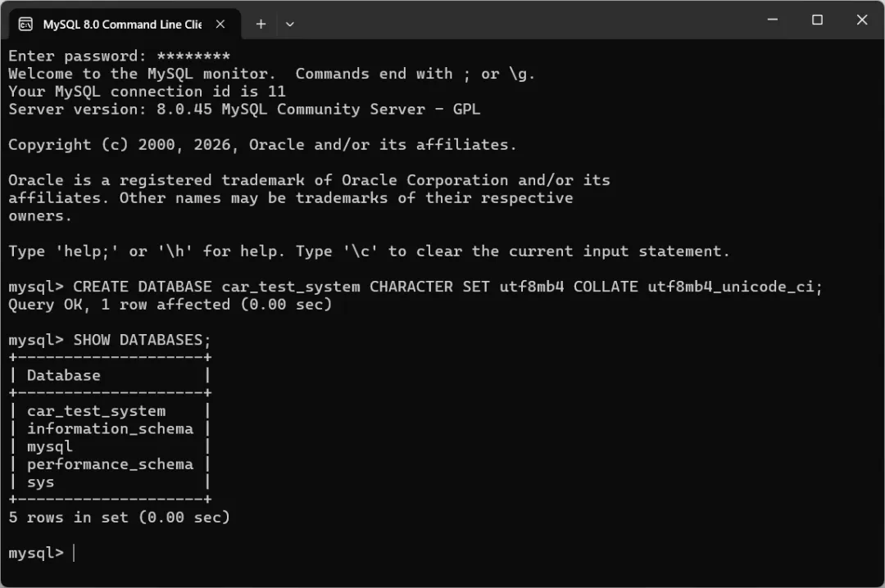
Task: Close the MySQL Command Line Client tab
Action: (x=220, y=24)
